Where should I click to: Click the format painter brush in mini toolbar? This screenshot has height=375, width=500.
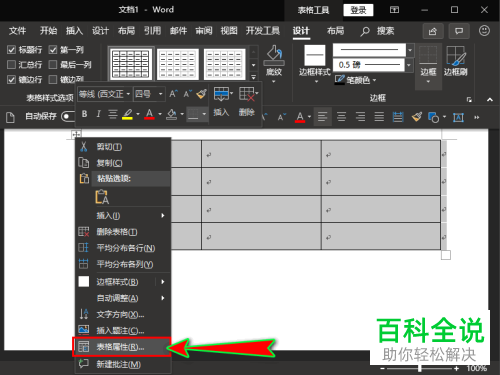(x=201, y=94)
